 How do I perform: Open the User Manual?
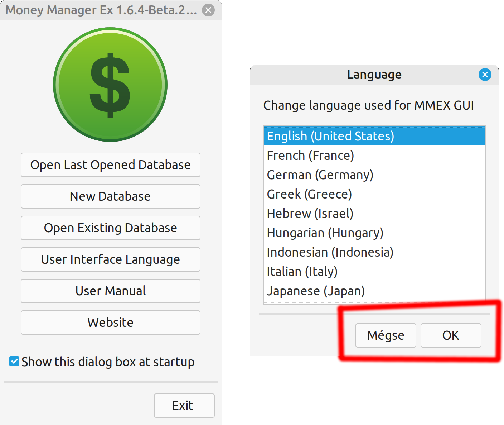point(110,291)
